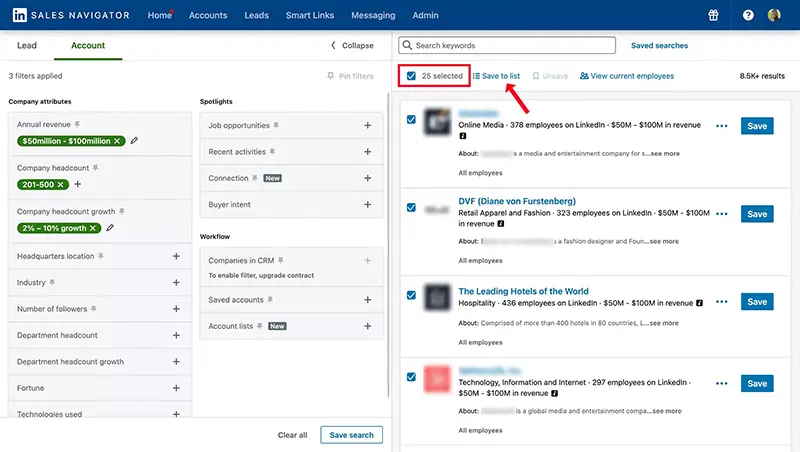
Task: Uncheck the DVF (Diane von Furstenberg) checkbox
Action: pyautogui.click(x=411, y=208)
